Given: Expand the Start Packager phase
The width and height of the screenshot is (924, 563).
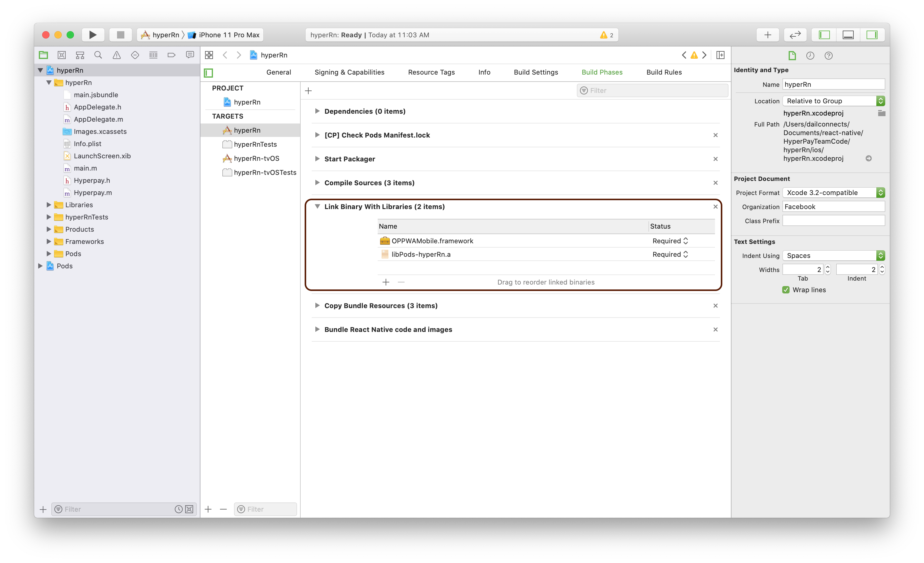Looking at the screenshot, I should coord(317,159).
